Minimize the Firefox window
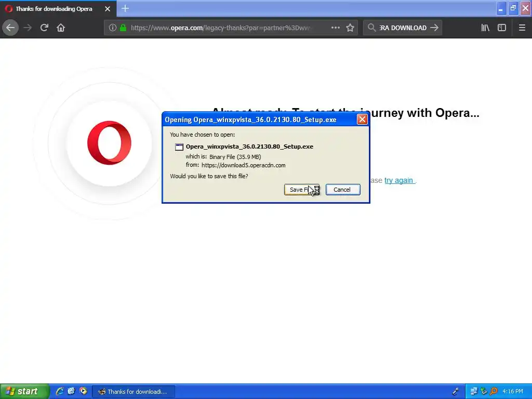532x399 pixels. point(501,8)
